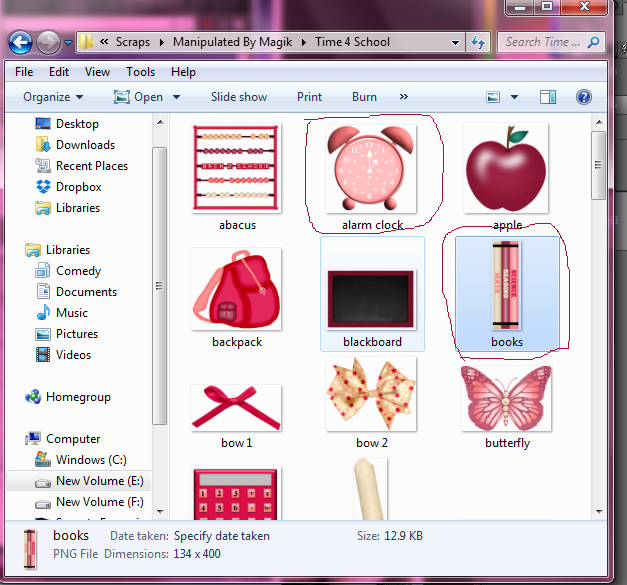The image size is (627, 585).
Task: Select Desktop in navigation pane
Action: coord(67,124)
